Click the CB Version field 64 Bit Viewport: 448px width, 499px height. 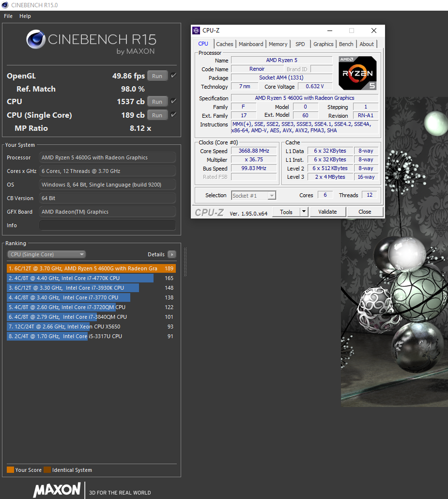108,198
